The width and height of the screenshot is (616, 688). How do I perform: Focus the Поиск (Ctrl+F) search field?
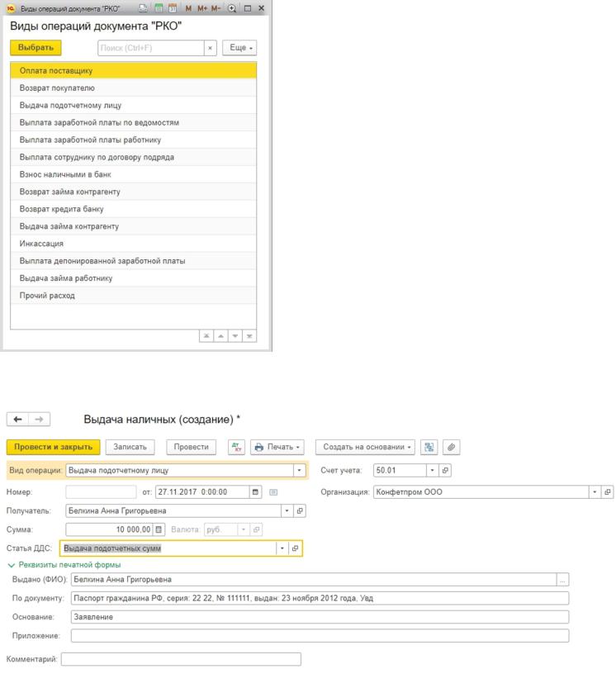(x=151, y=48)
